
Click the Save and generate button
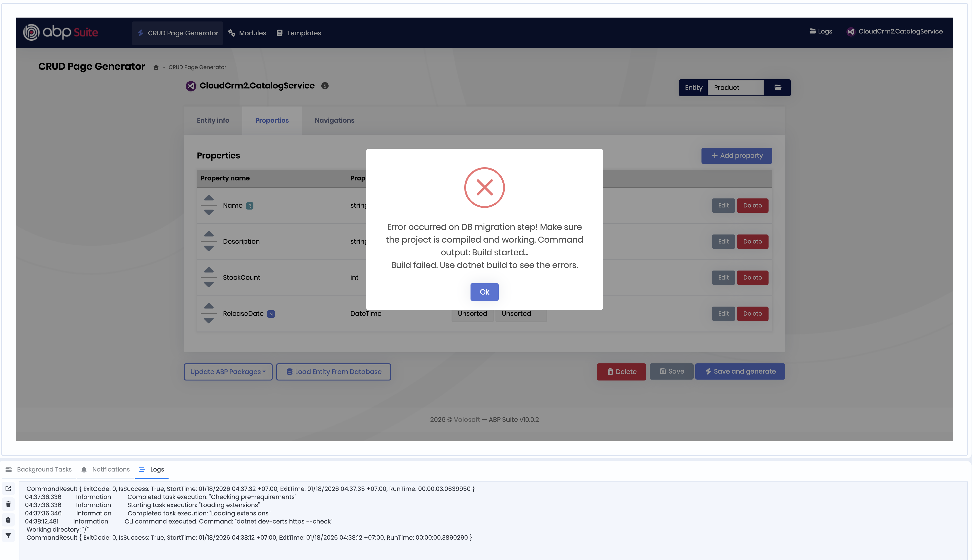(x=740, y=371)
